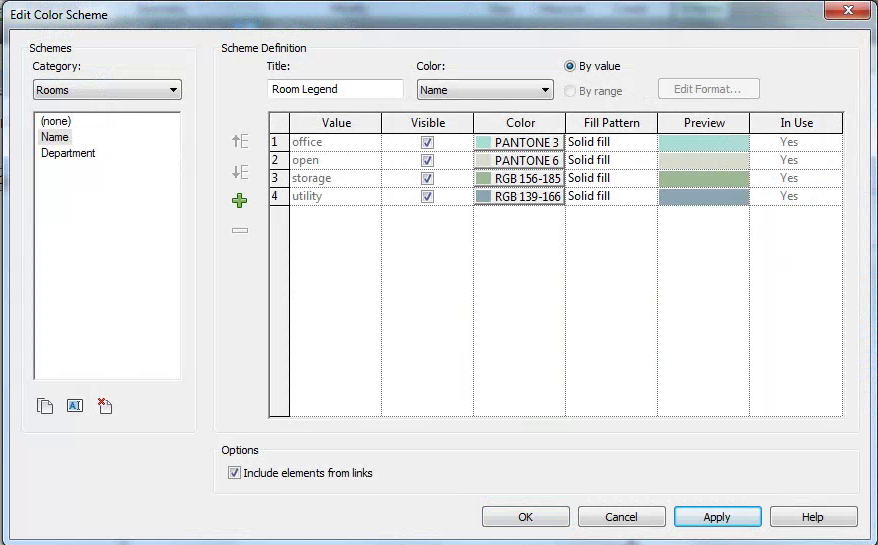Toggle Visible checkbox for office row
Image resolution: width=878 pixels, height=545 pixels.
(427, 142)
